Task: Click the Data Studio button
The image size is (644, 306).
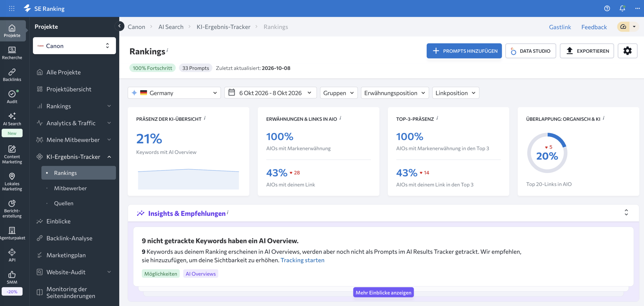Action: (x=531, y=51)
